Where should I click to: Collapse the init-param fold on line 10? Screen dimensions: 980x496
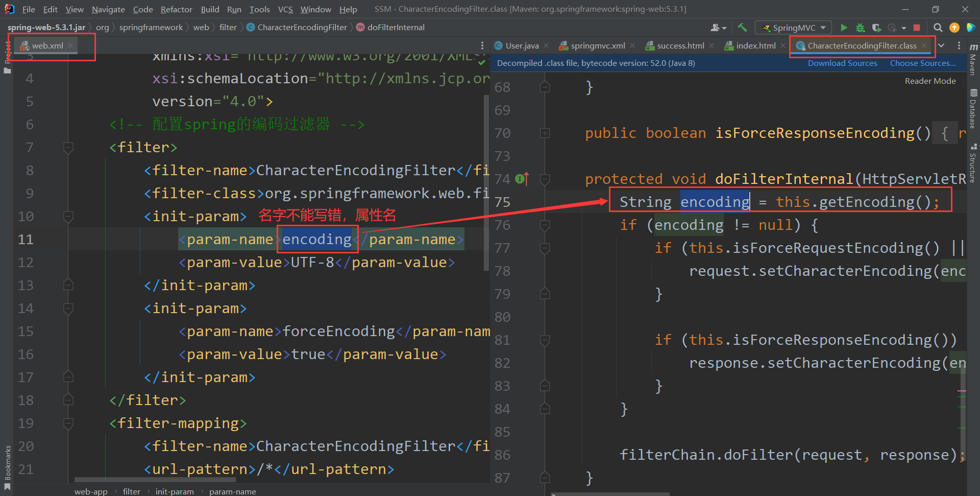click(x=68, y=217)
